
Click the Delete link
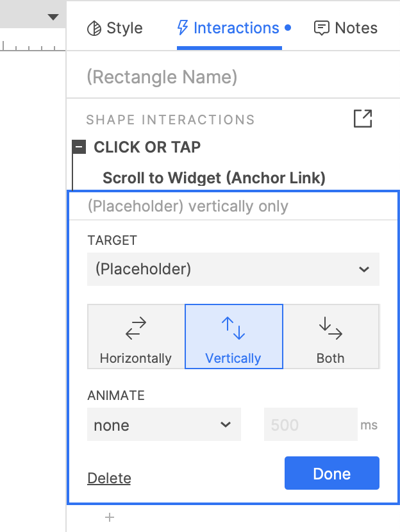[x=109, y=478]
